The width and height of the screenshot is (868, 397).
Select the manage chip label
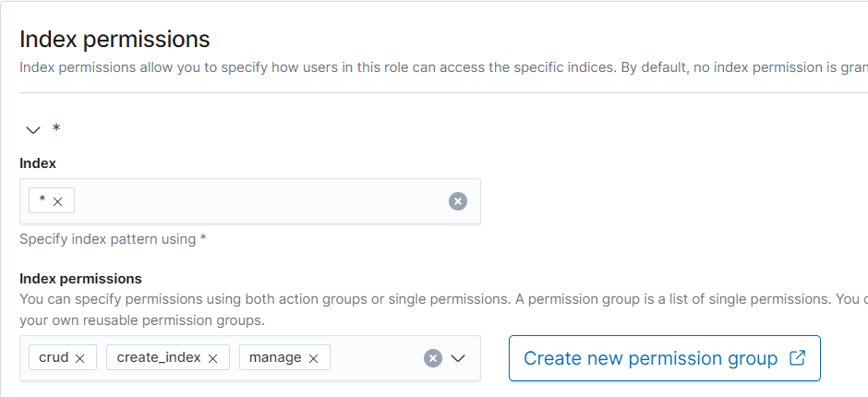[x=275, y=357]
